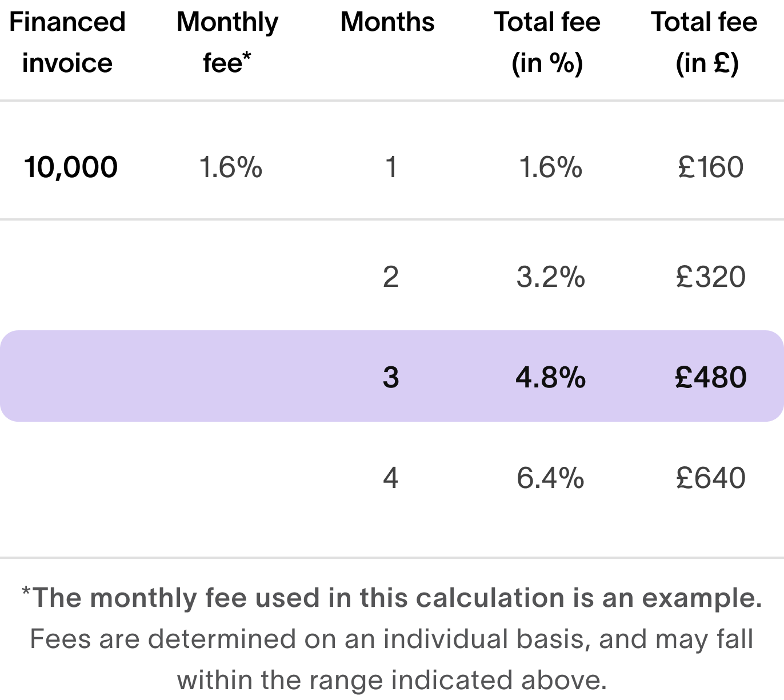784x700 pixels.
Task: Click the £640 amount
Action: [x=711, y=478]
